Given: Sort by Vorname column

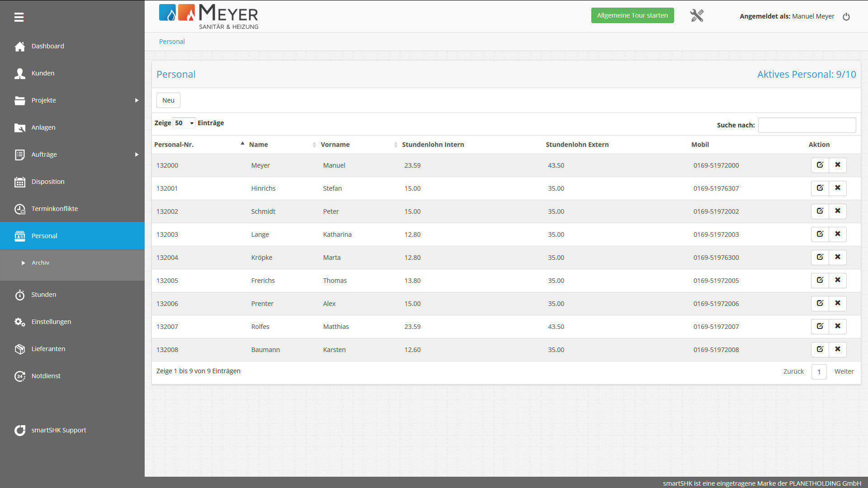Looking at the screenshot, I should 359,145.
